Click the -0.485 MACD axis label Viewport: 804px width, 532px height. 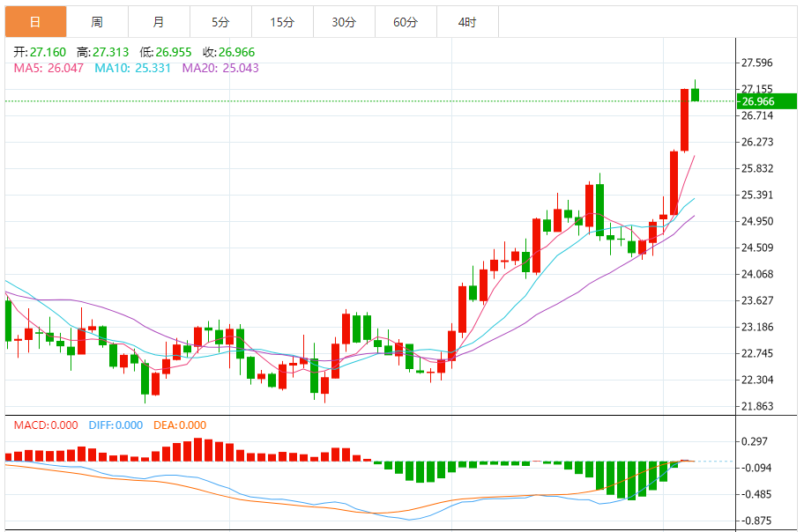click(x=755, y=495)
